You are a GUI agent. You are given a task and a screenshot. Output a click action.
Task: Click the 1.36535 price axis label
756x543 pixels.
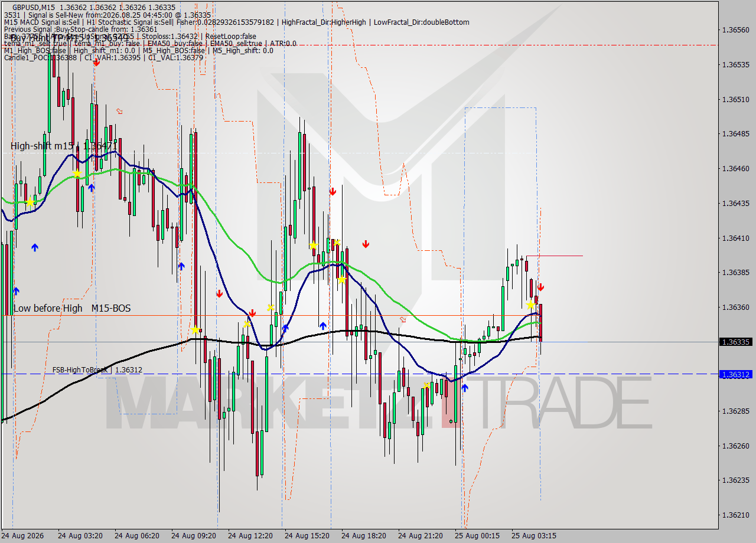pos(736,64)
